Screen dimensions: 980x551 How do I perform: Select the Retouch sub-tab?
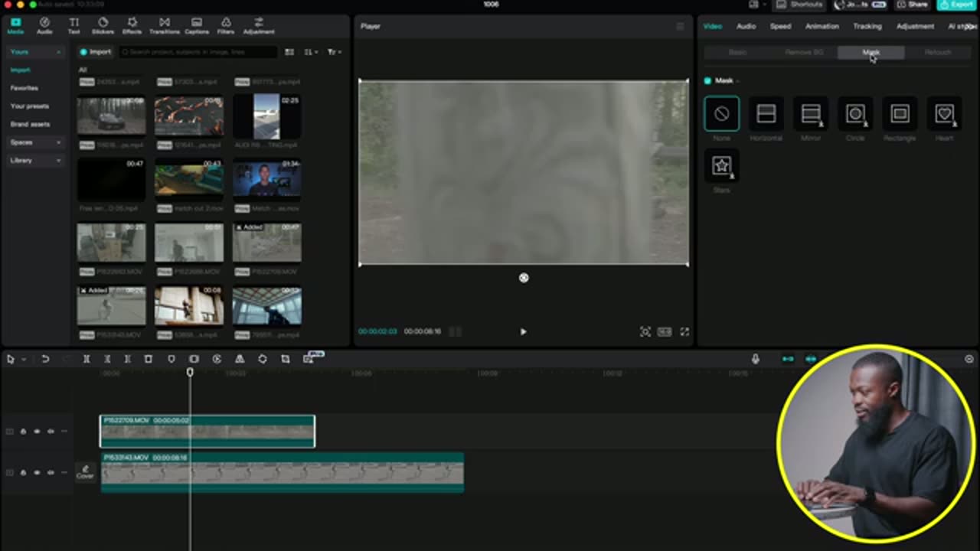(938, 52)
